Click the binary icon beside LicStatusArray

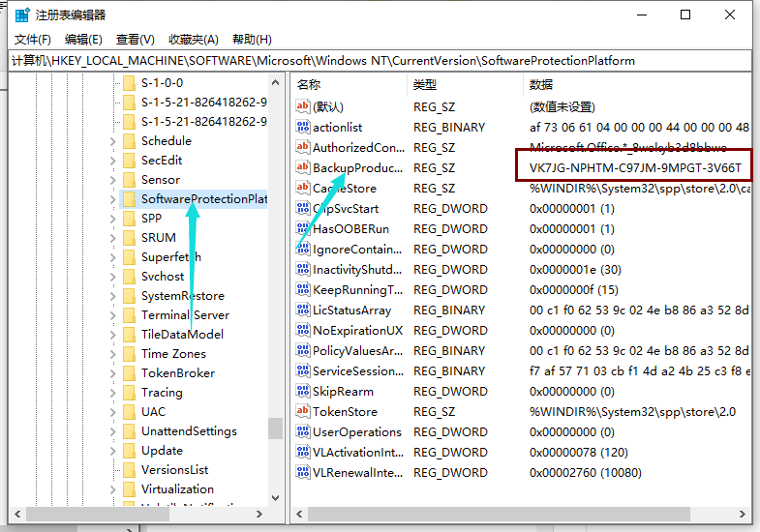[303, 310]
